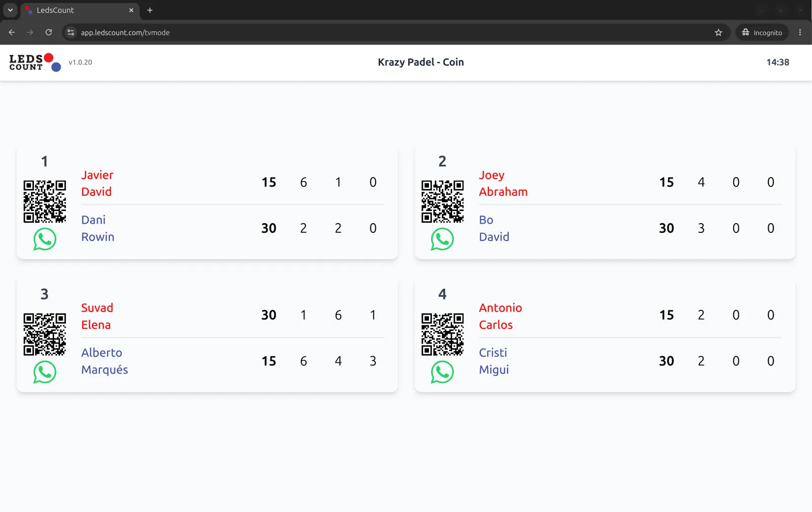The image size is (812, 512).
Task: Click Alberto Marqués' second set score 4
Action: (x=339, y=361)
